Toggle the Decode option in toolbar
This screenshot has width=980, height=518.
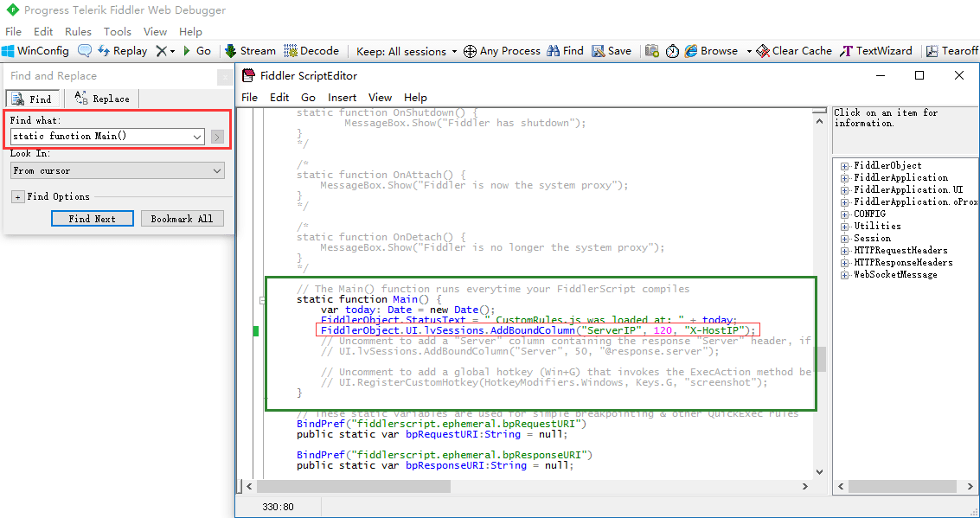[x=311, y=51]
